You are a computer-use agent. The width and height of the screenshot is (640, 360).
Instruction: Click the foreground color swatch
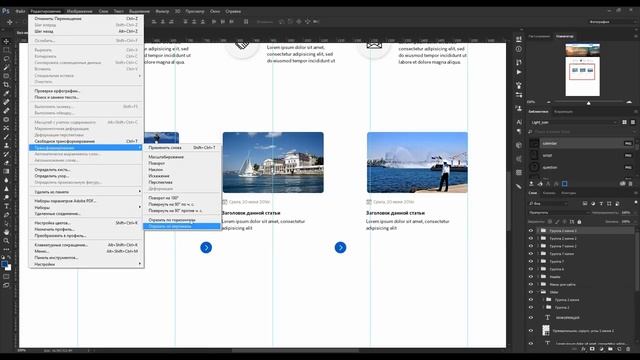4,264
